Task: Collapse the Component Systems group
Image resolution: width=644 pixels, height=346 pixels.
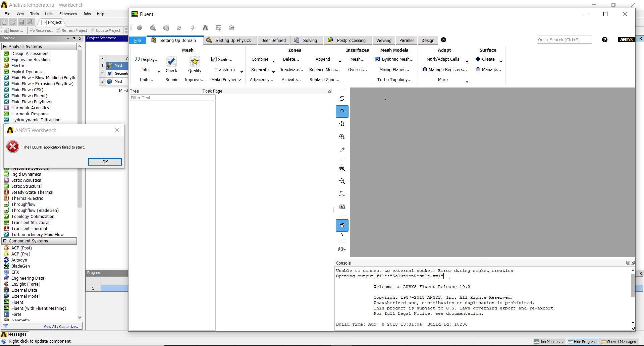Action: point(5,241)
